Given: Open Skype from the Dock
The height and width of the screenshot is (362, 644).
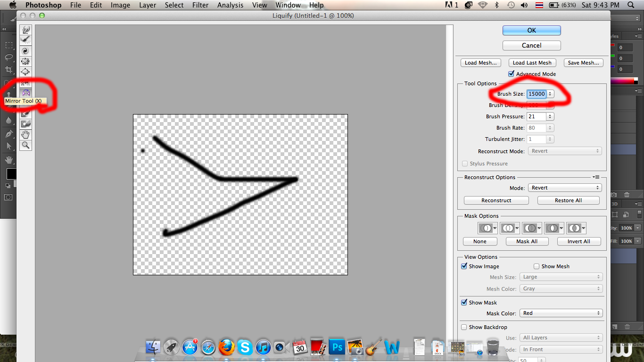Looking at the screenshot, I should 245,347.
